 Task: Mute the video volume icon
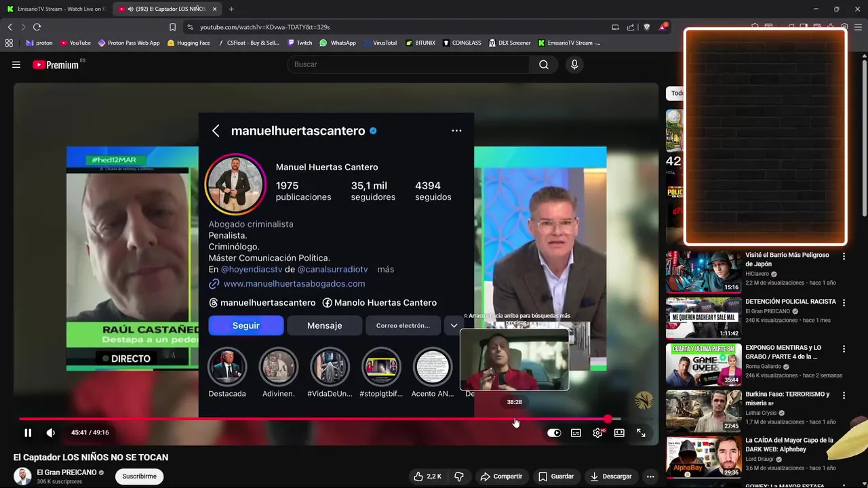[50, 432]
